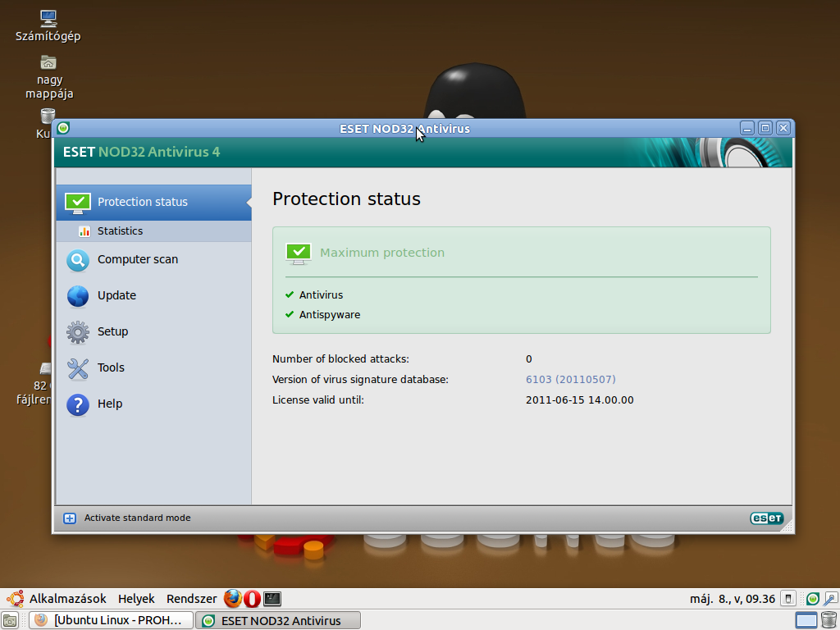
Task: Open the terminal launcher in the panel
Action: [x=272, y=598]
